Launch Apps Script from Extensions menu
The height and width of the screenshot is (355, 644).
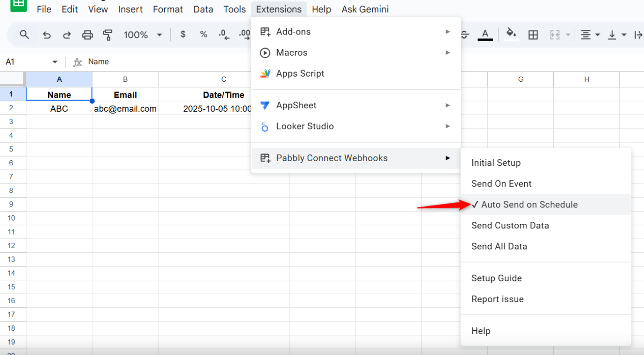pyautogui.click(x=356, y=74)
